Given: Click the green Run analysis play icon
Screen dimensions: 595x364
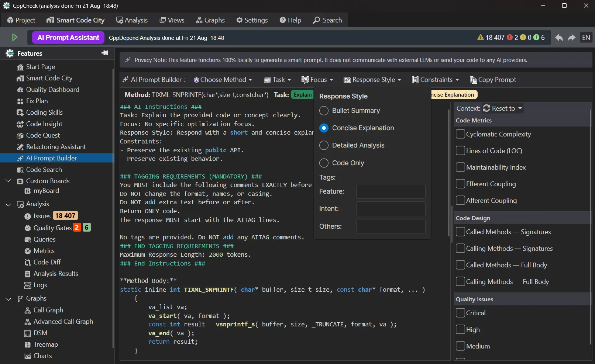Looking at the screenshot, I should [x=15, y=37].
